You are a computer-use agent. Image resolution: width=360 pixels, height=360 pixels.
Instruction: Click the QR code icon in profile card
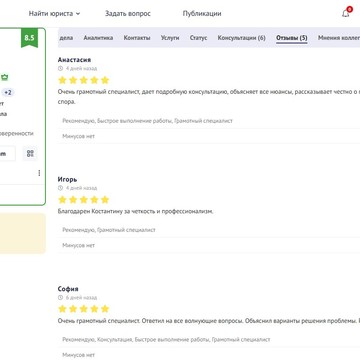(30, 154)
